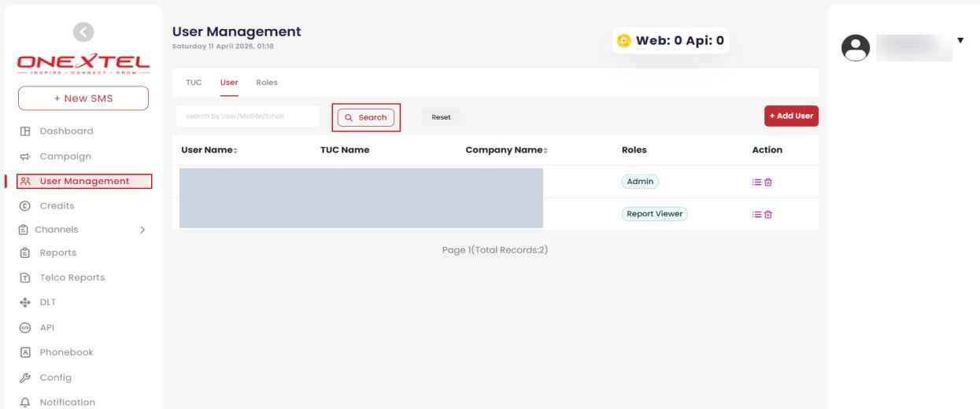Delete Report Viewer user with trash icon
The width and height of the screenshot is (980, 409).
(x=768, y=214)
